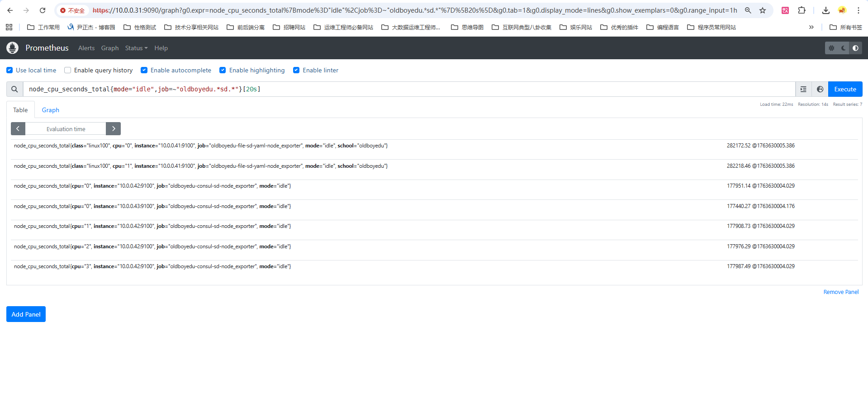The width and height of the screenshot is (868, 393).
Task: Bookmark this page with star icon
Action: (x=763, y=10)
